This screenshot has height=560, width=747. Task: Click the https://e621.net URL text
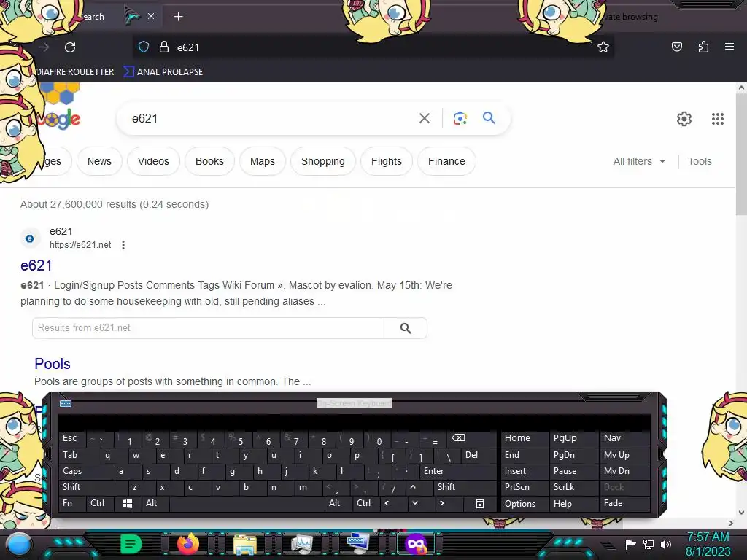coord(80,245)
